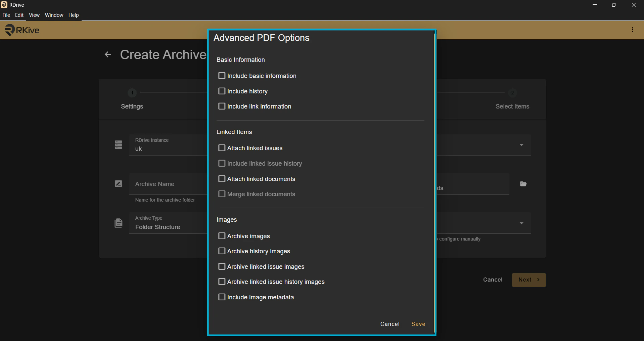
Task: Minimize the RDrive window
Action: coord(595,5)
